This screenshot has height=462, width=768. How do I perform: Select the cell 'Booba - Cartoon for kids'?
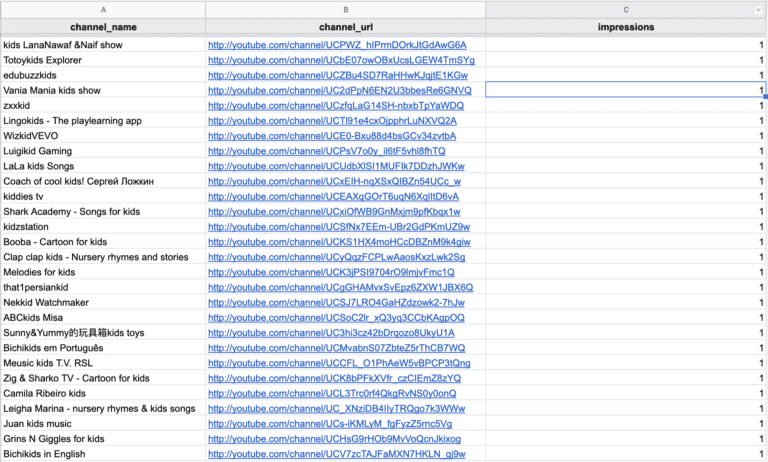(103, 243)
